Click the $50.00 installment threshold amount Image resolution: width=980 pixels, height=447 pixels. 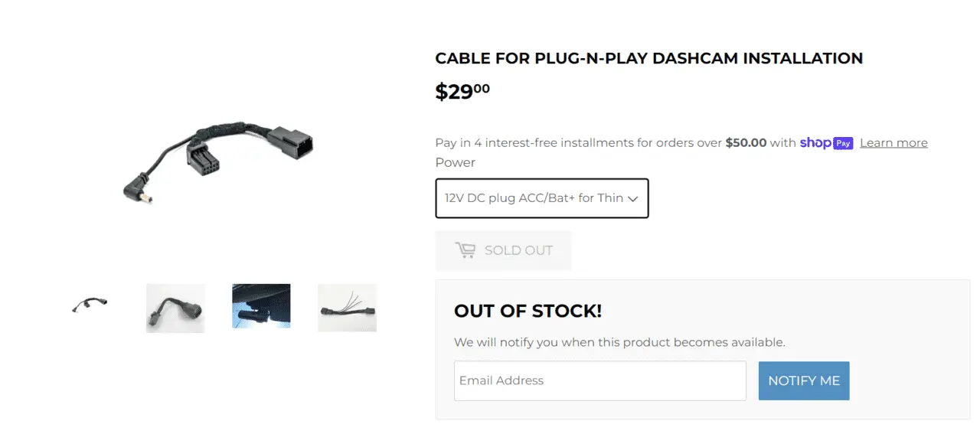746,143
